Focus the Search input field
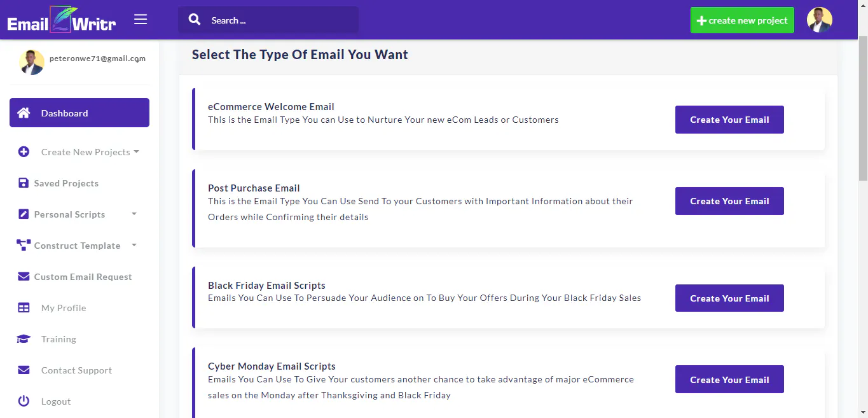 tap(268, 20)
